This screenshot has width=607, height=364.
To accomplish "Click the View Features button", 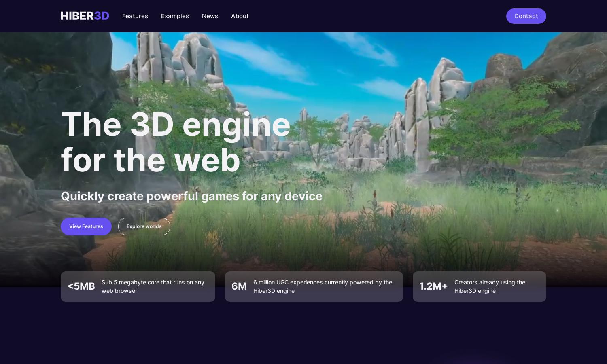I will pos(86,226).
